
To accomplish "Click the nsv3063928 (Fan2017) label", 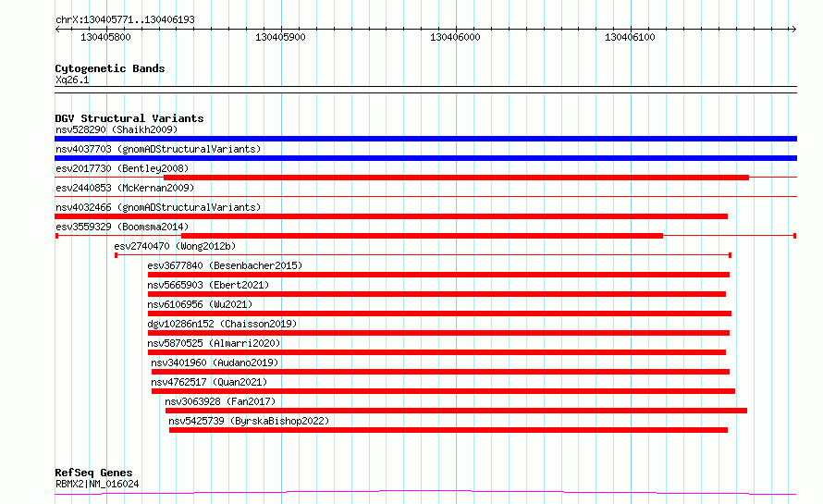I will pos(220,401).
